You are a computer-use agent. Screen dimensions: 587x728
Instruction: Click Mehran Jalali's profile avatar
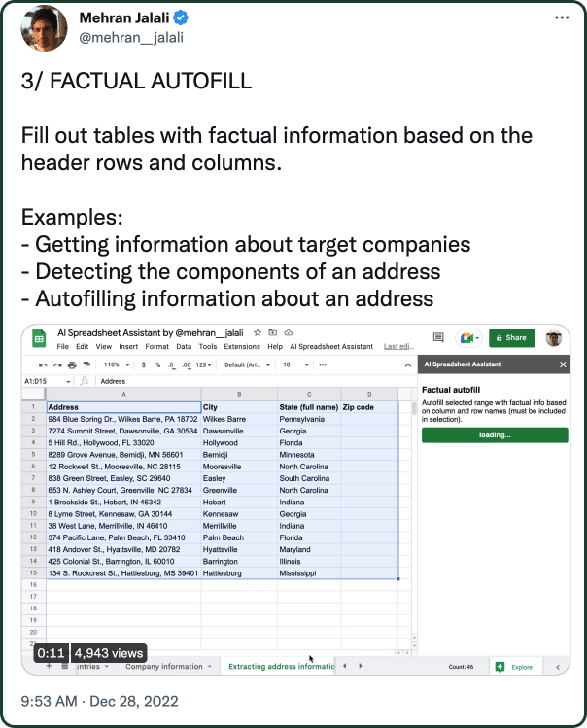click(x=44, y=28)
